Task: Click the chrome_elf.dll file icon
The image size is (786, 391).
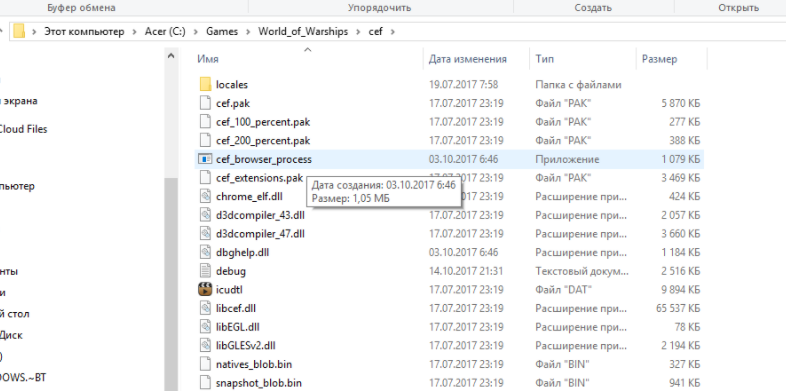Action: 205,196
